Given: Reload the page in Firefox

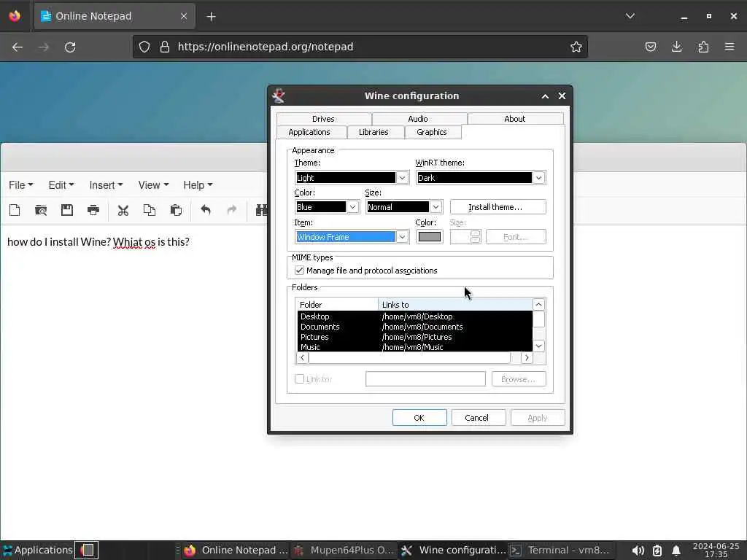Looking at the screenshot, I should pyautogui.click(x=70, y=47).
